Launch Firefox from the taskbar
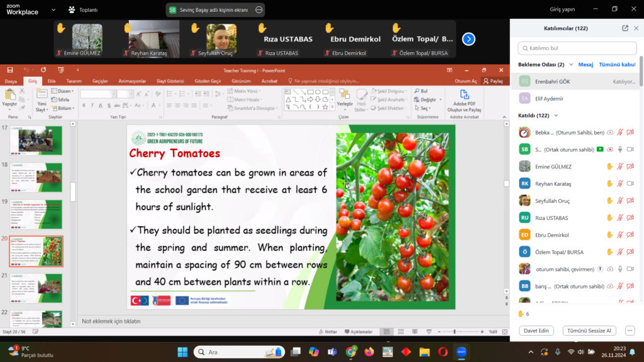 pyautogui.click(x=369, y=351)
